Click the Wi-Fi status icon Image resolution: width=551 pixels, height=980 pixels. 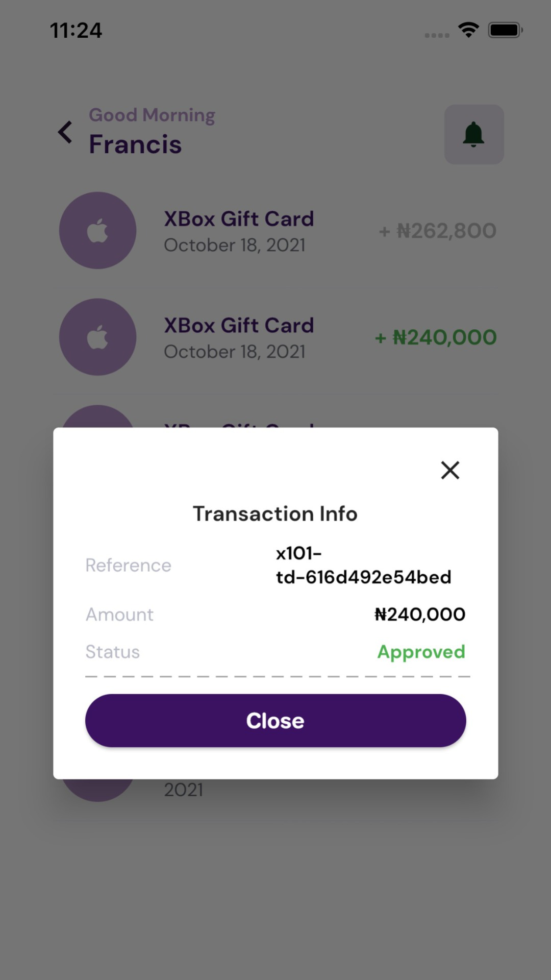(x=468, y=30)
